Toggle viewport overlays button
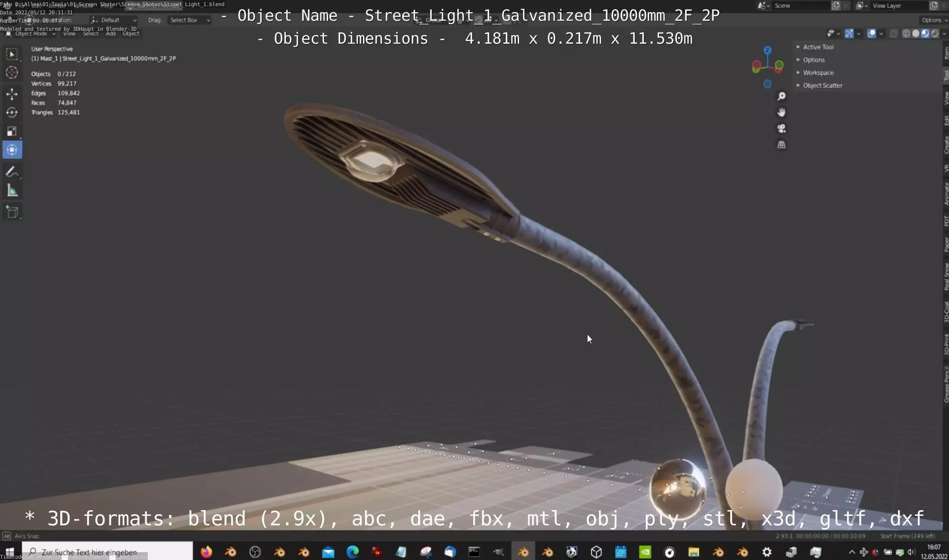This screenshot has height=560, width=949. [x=871, y=33]
